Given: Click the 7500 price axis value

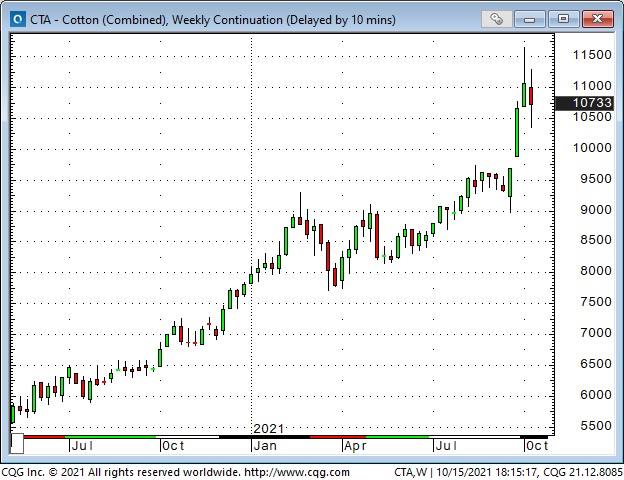Looking at the screenshot, I should coord(596,302).
